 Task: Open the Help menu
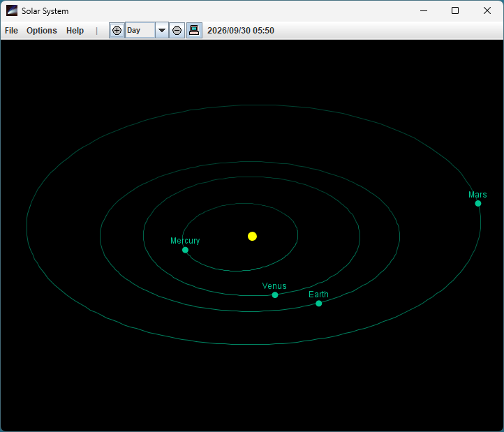[x=75, y=31]
